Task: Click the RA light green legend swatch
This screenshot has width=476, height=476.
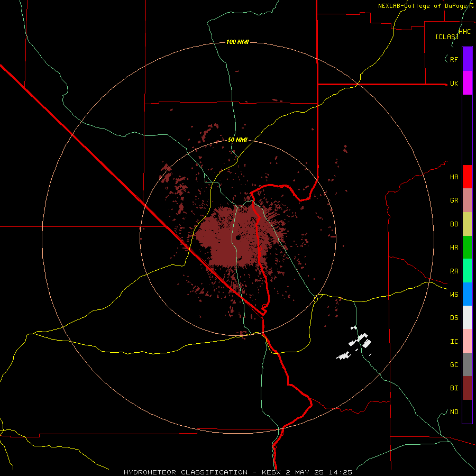Action: [x=467, y=271]
